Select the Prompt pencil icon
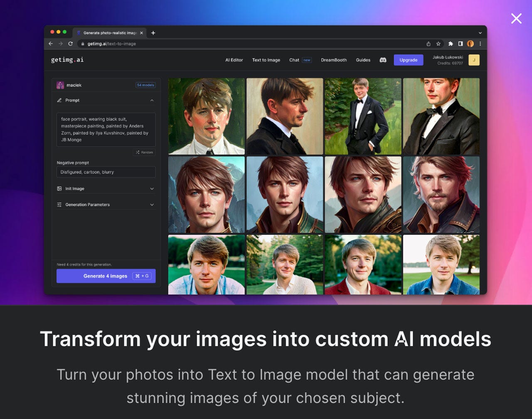 click(59, 100)
